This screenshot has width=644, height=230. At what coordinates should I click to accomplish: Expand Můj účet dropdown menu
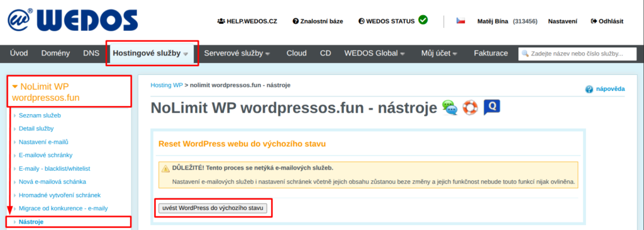pos(440,53)
